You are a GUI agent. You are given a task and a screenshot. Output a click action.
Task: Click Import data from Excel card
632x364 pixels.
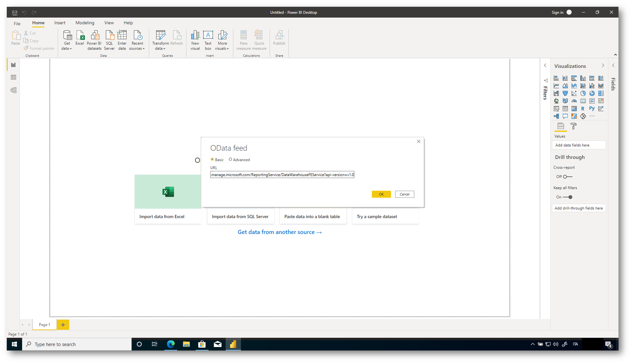[168, 199]
